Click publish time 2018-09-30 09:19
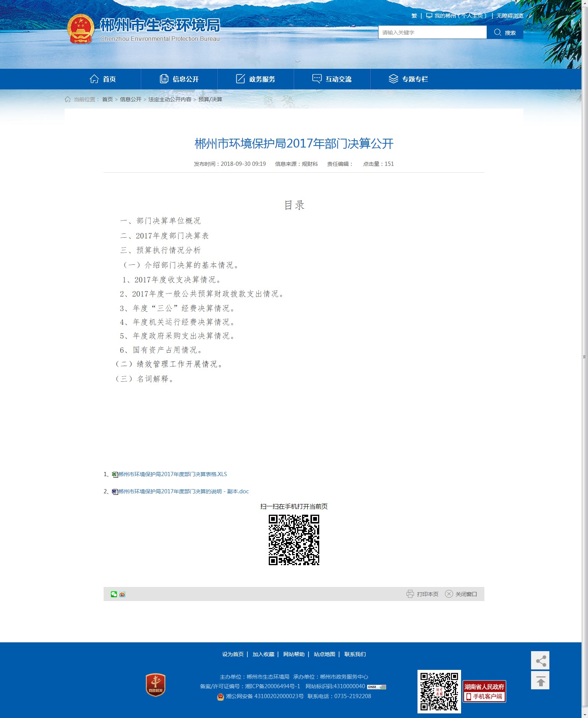 pyautogui.click(x=243, y=164)
